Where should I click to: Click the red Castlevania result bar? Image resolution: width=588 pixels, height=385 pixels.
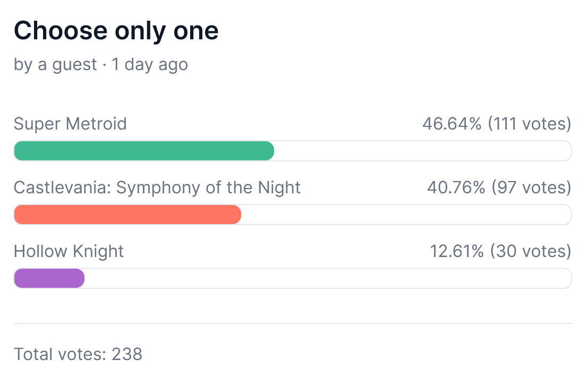[127, 215]
